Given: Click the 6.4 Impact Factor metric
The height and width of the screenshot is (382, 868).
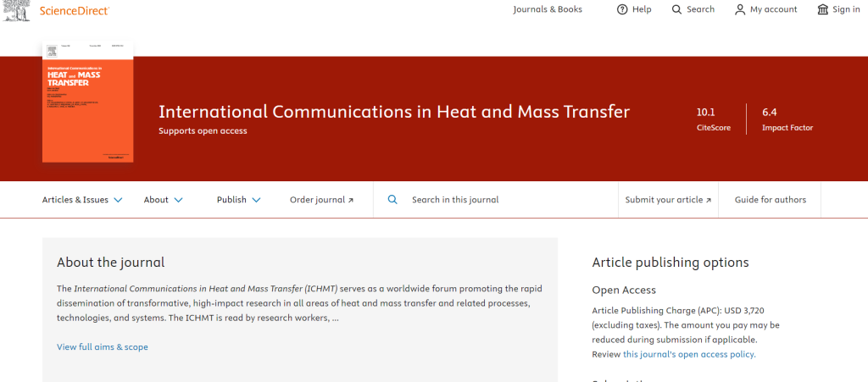Looking at the screenshot, I should (787, 119).
